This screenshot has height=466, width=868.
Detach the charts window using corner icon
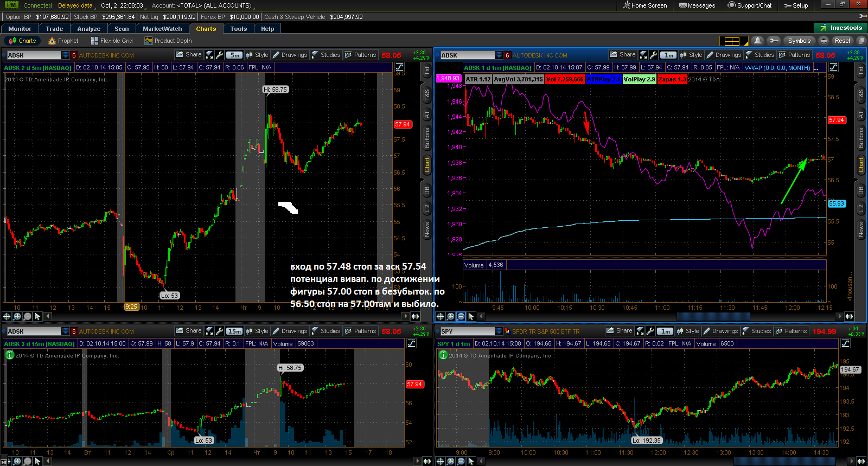click(860, 41)
